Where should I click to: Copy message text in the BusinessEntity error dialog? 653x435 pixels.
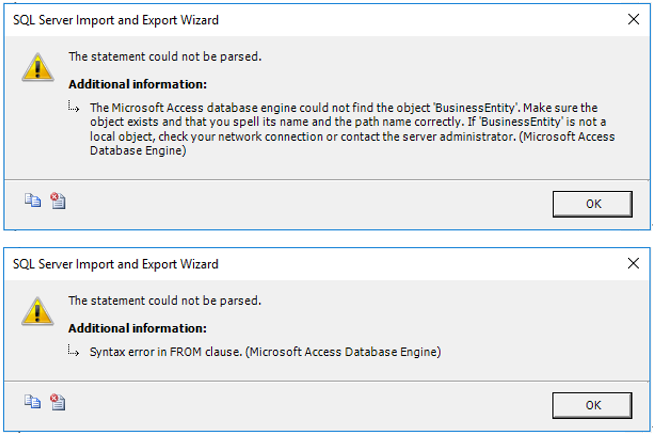[x=31, y=201]
